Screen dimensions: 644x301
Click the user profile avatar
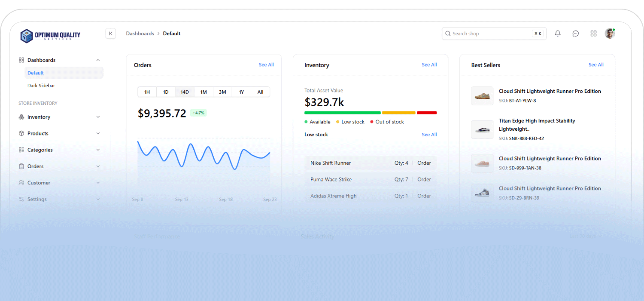pyautogui.click(x=610, y=34)
